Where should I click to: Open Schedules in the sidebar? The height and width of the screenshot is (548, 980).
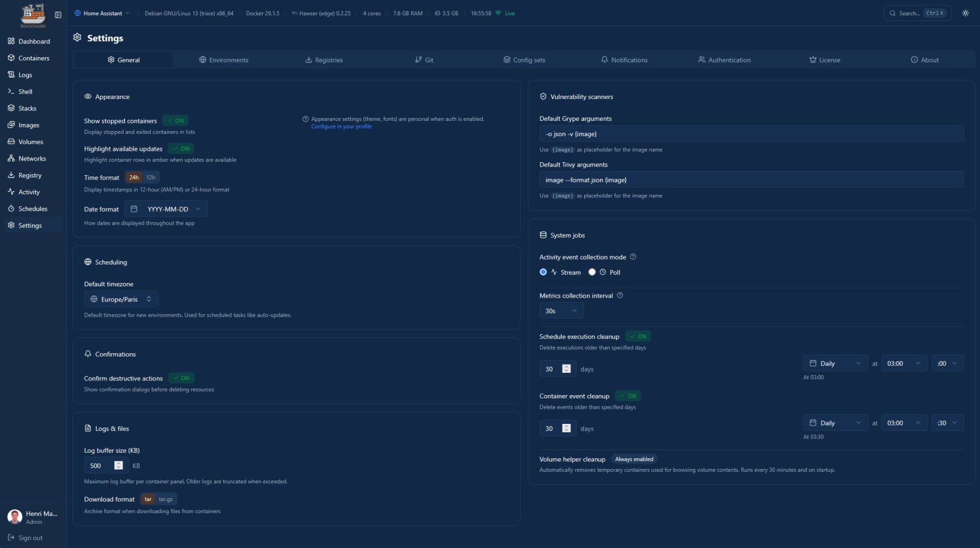(33, 208)
